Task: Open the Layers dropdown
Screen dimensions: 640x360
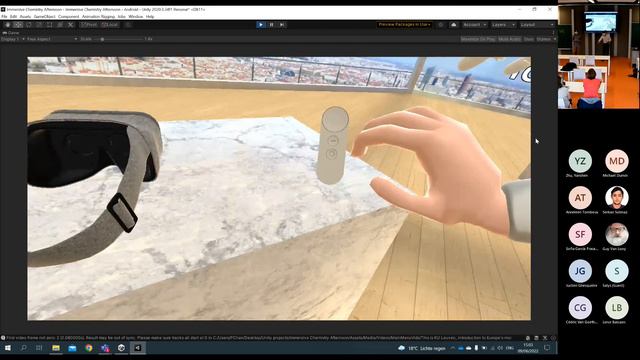Action: tap(503, 25)
